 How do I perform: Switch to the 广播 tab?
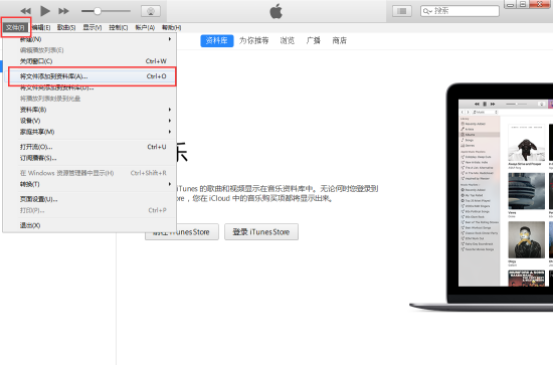[x=313, y=41]
